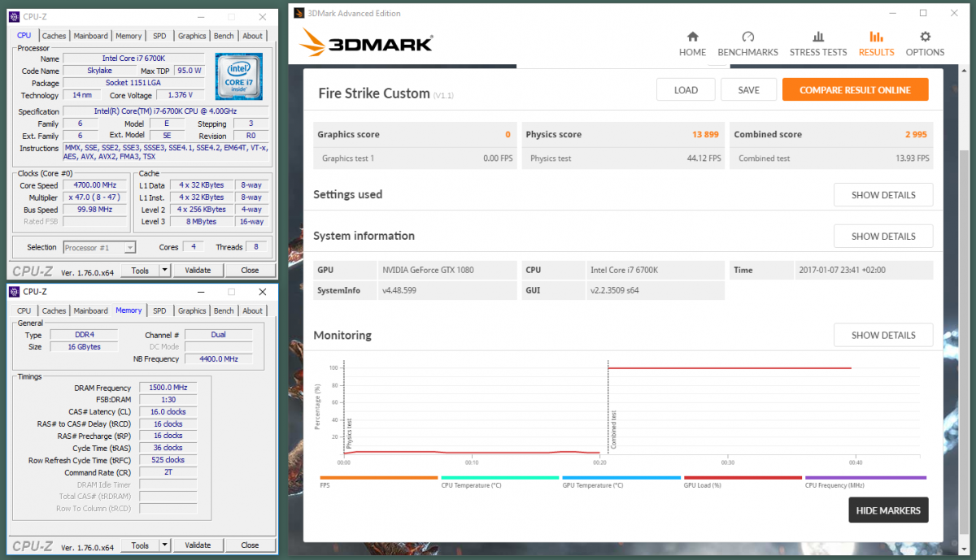This screenshot has width=976, height=560.
Task: Open the Bench tab in the CPU-Z memory window
Action: pos(224,310)
